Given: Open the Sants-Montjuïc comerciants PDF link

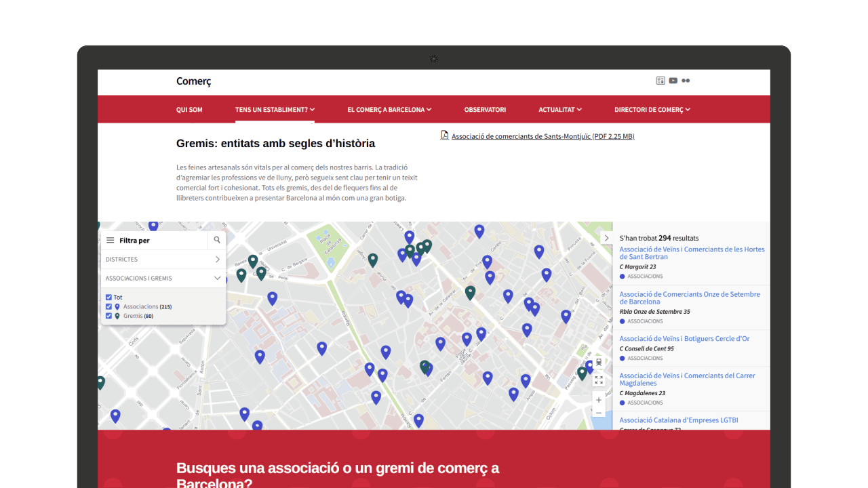Looking at the screenshot, I should pyautogui.click(x=542, y=136).
